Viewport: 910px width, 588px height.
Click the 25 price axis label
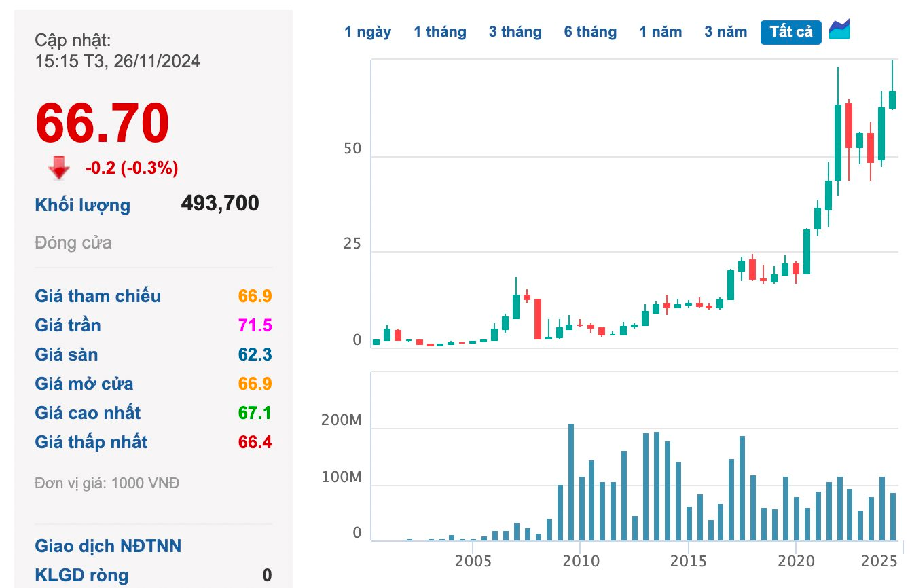352,244
